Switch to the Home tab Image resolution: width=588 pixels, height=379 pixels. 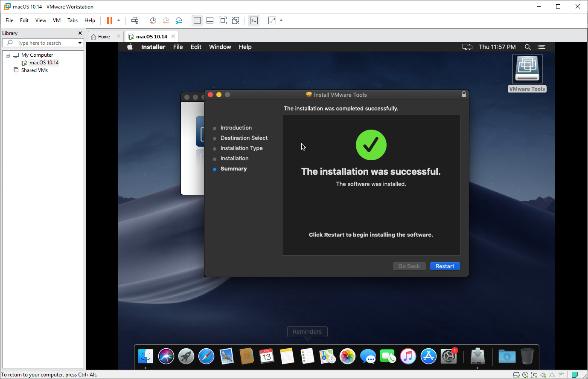coord(104,36)
